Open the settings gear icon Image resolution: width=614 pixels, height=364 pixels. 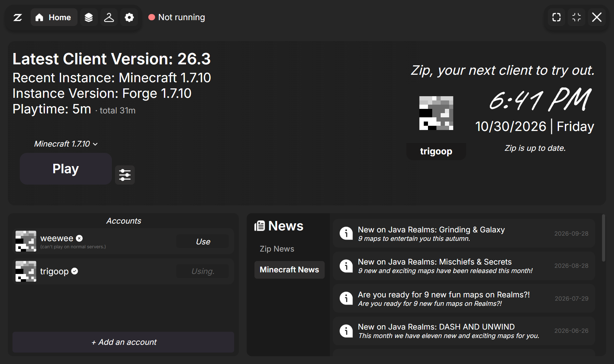point(129,17)
